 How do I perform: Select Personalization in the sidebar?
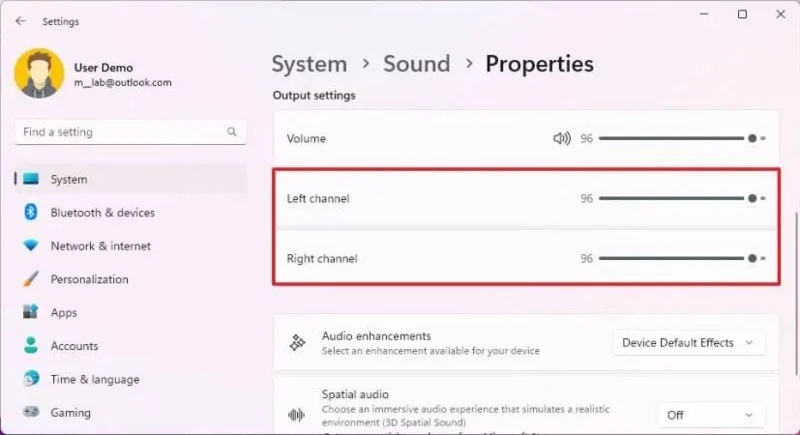click(x=131, y=279)
